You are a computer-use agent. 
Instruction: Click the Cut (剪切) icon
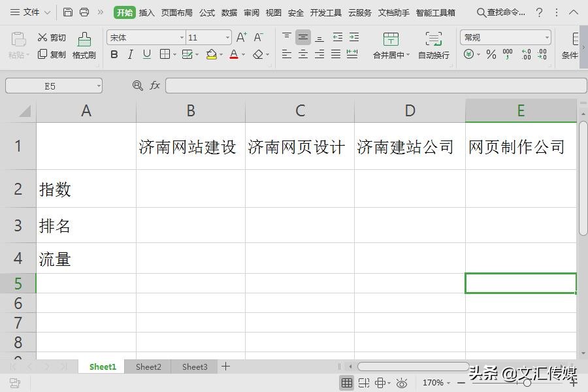42,37
